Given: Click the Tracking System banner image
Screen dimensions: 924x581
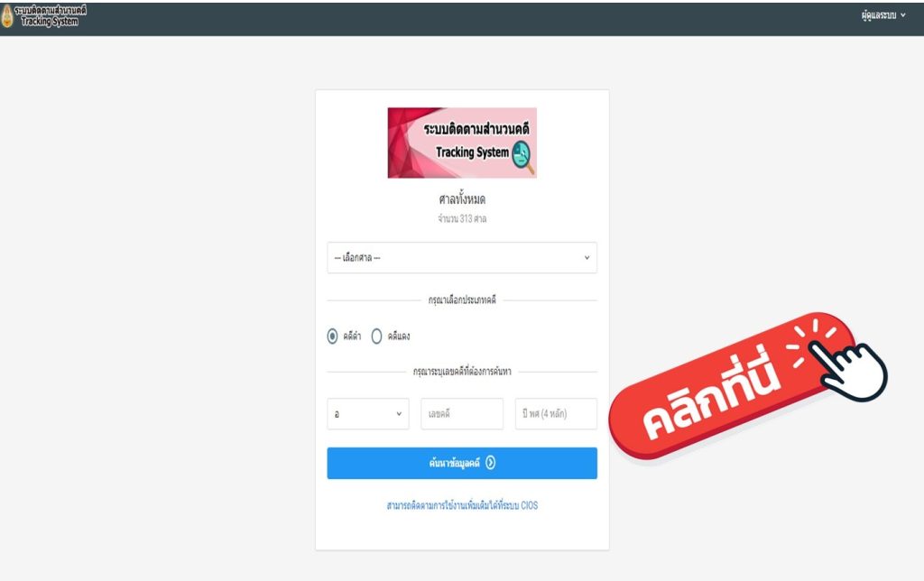Looking at the screenshot, I should 462,143.
